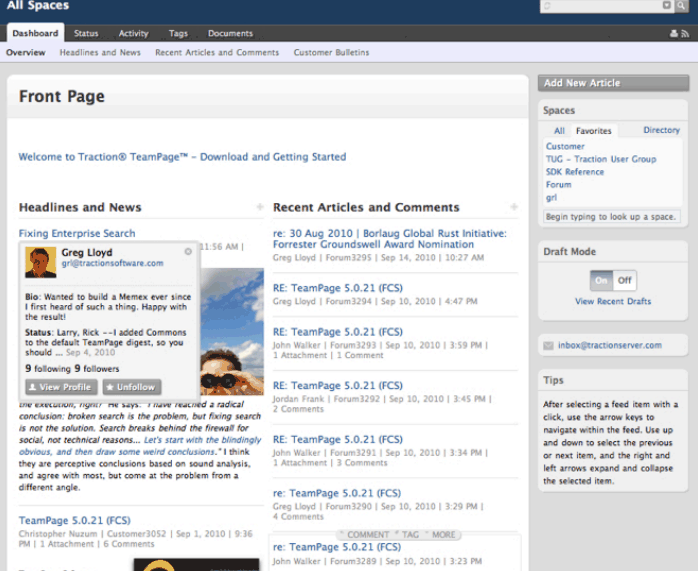
Task: Switch Spaces panel to Favorites tab
Action: tap(593, 131)
